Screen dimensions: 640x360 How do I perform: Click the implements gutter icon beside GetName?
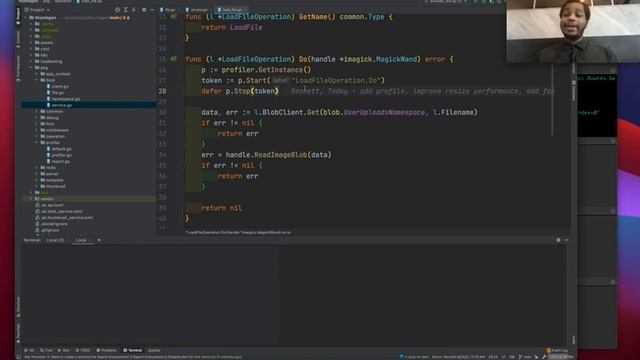pyautogui.click(x=173, y=17)
